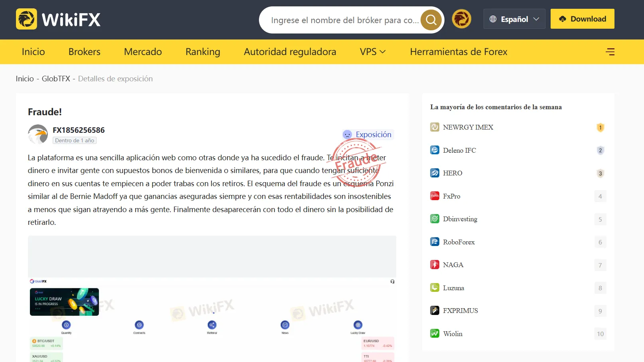Screen dimensions: 644x362
Task: Click the Dbinvesting broker logo
Action: (435, 219)
